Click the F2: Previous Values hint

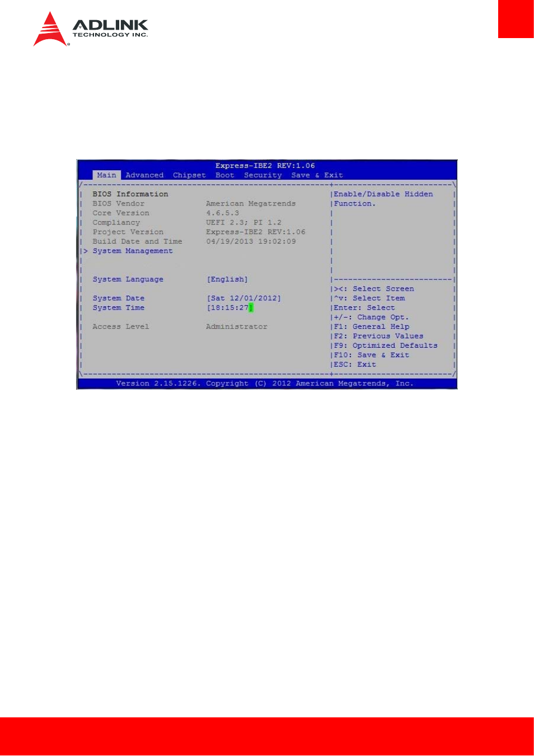point(379,337)
